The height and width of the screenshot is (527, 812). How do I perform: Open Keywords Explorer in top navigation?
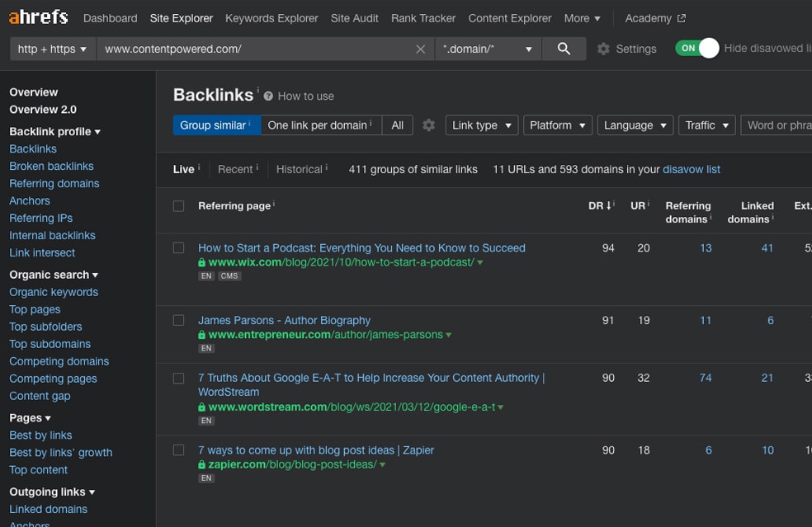271,18
